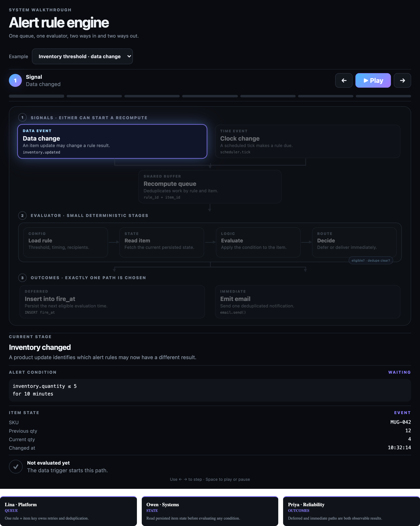This screenshot has width=420, height=526.
Task: Jump to the fourth progress segment
Action: [210, 96]
